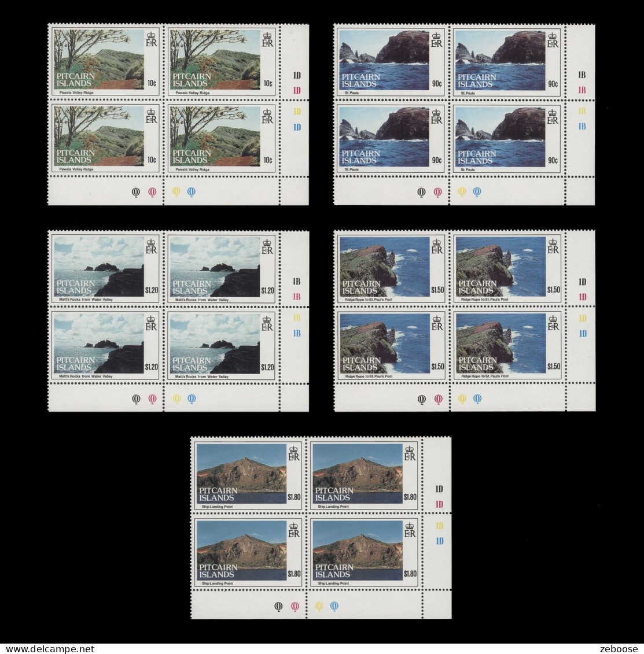This screenshot has width=644, height=654.
Task: Click the blue balloon mark under the $1.80 block
Action: (334, 606)
